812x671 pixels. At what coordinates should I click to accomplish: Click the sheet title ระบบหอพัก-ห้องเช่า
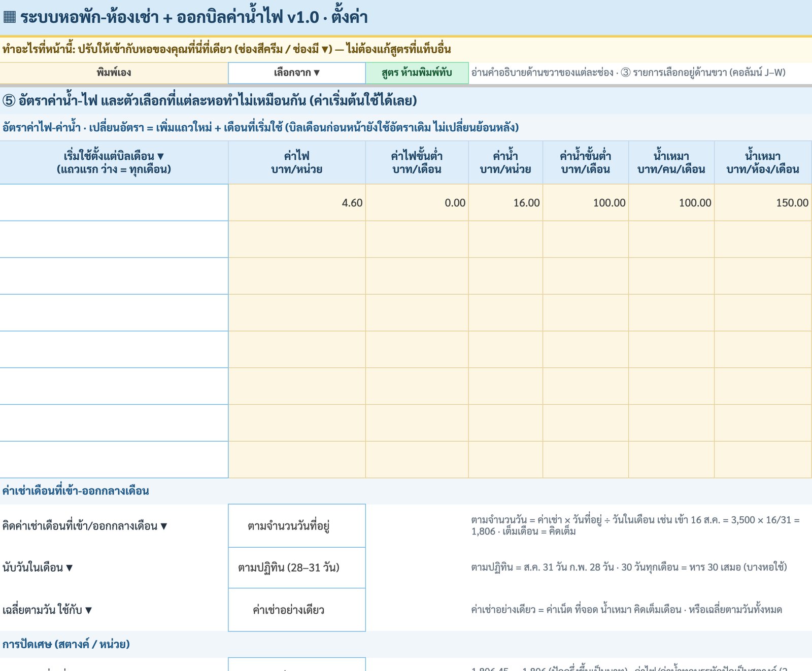pos(194,17)
